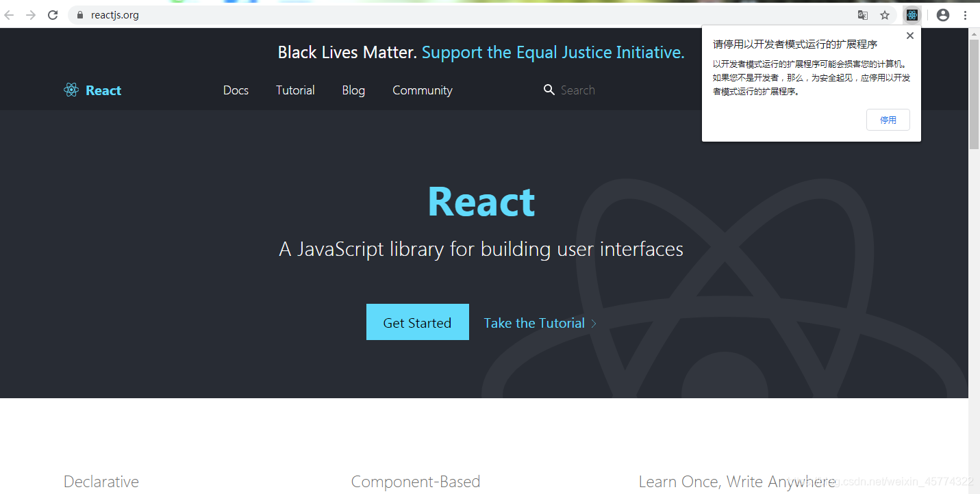Click the React logo in navbar
This screenshot has height=494, width=980.
92,90
